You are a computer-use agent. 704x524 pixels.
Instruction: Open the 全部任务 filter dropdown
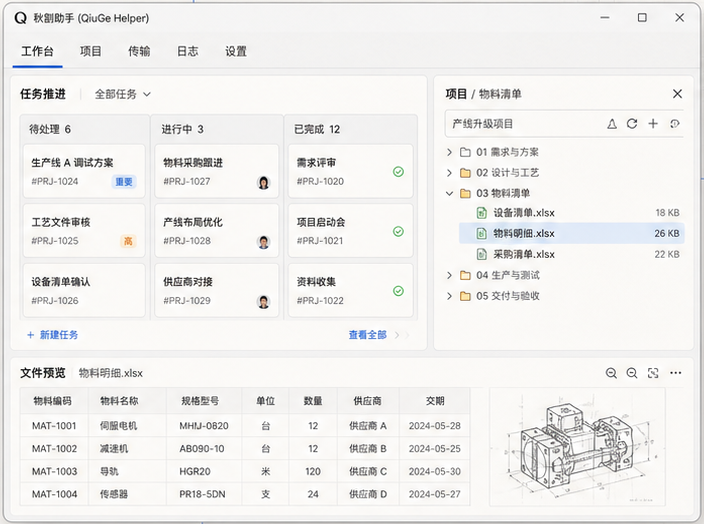pos(123,94)
